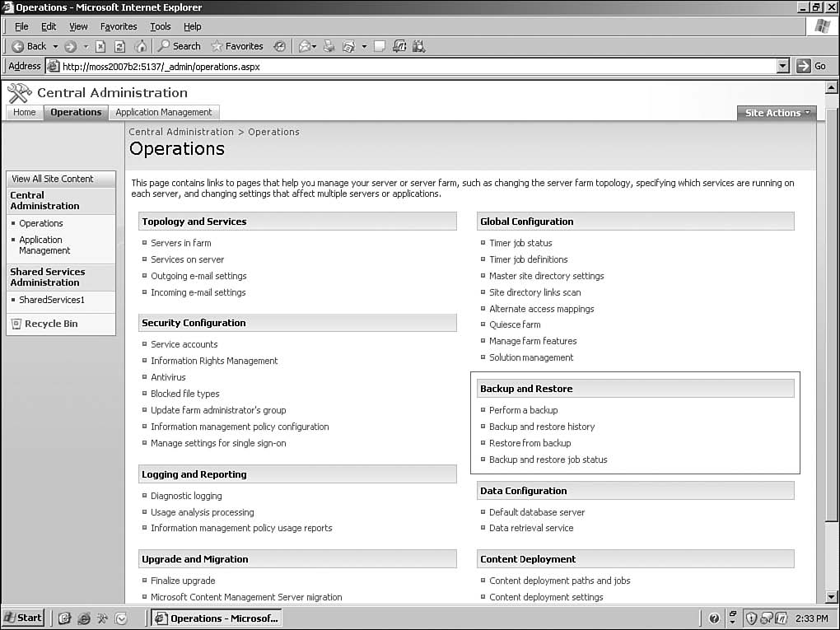
Task: Click the browser Back button
Action: [30, 46]
